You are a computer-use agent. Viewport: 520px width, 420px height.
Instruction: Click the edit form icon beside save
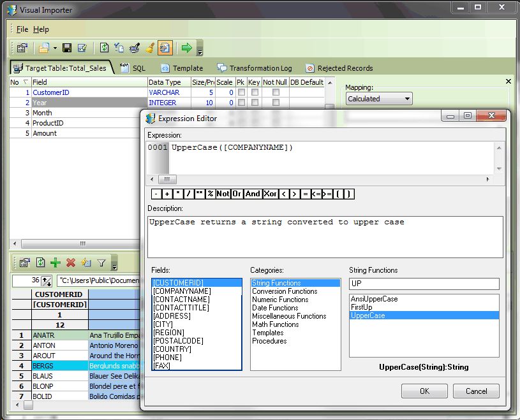(82, 48)
